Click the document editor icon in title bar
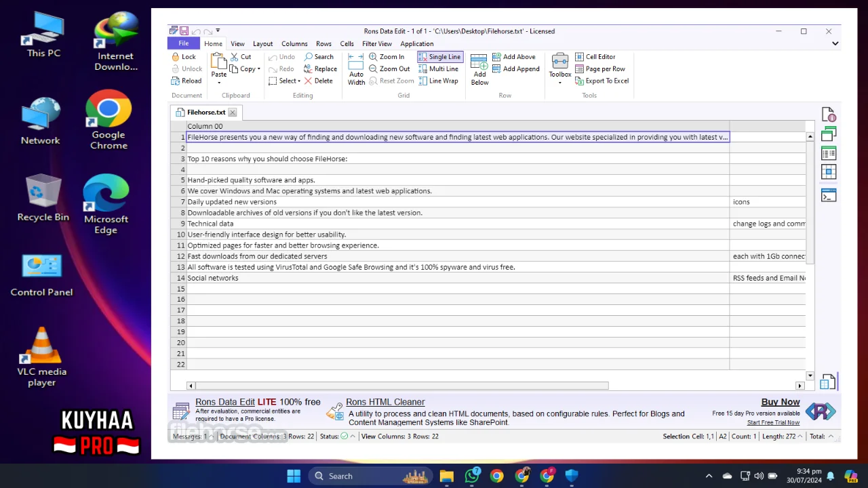 tap(174, 31)
